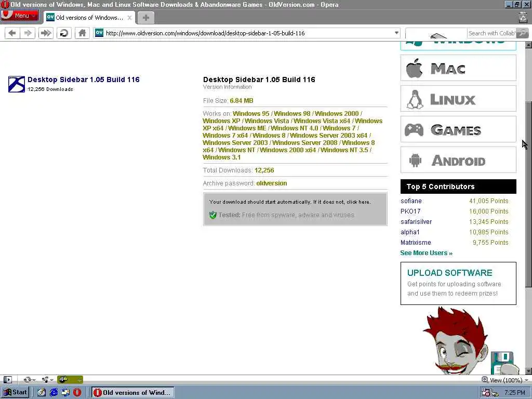The height and width of the screenshot is (399, 532).
Task: Click See More Users link
Action: pos(426,253)
